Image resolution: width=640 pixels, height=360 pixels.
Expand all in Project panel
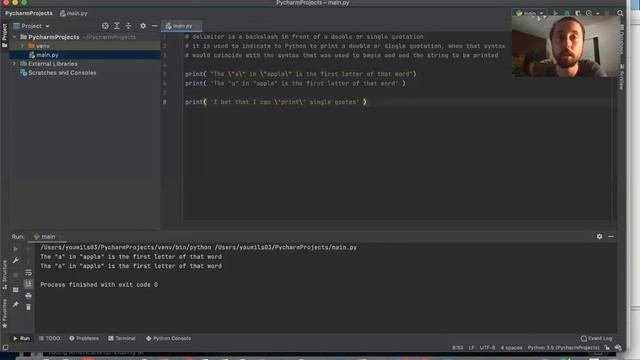[x=117, y=26]
